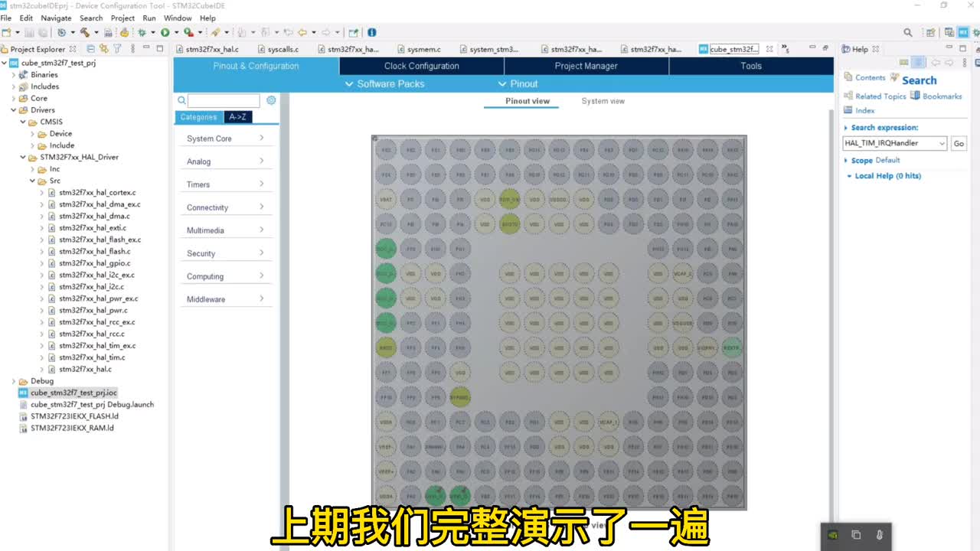Open the Window menu
980x551 pixels.
pyautogui.click(x=178, y=18)
